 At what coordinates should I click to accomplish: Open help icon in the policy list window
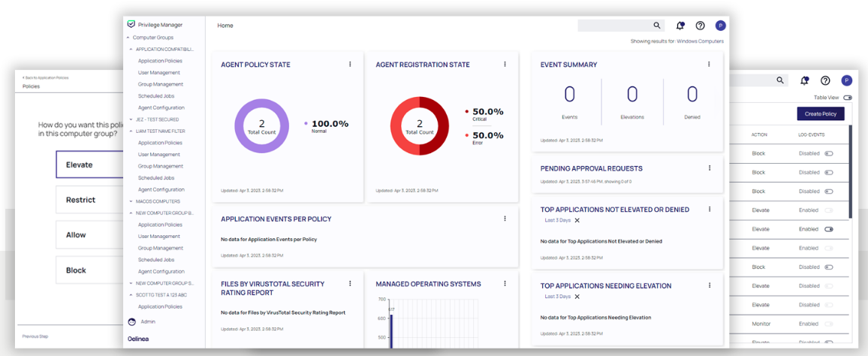825,81
